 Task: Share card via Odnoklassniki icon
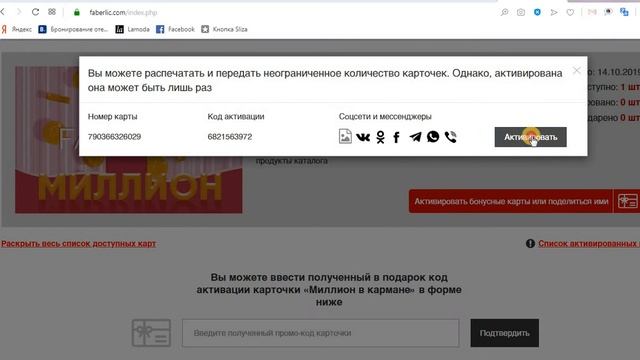(x=380, y=137)
